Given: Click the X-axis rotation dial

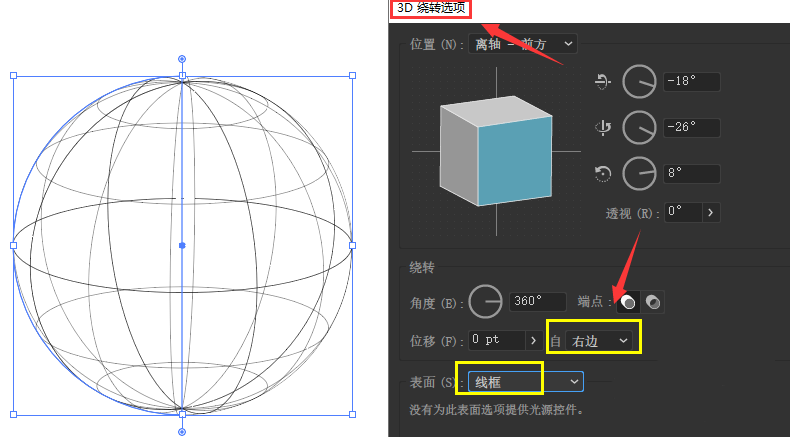Looking at the screenshot, I should pos(639,82).
